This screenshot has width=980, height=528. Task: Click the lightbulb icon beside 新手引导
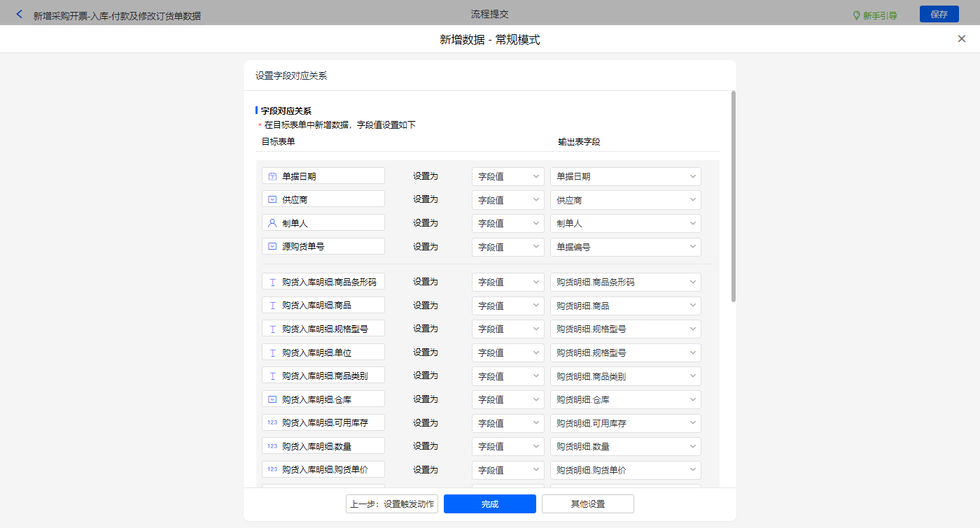855,15
